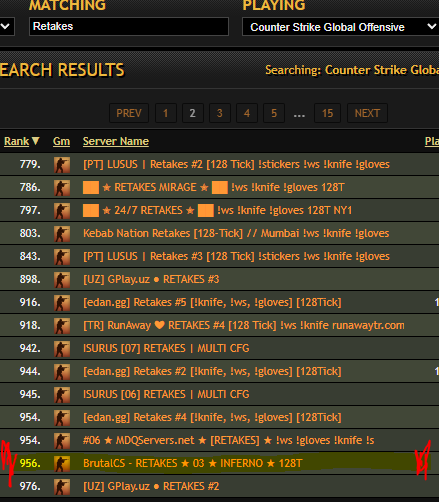Image resolution: width=439 pixels, height=502 pixels.
Task: Open ISURUS [07] RETAKES MULTI CFG link
Action: click(x=166, y=348)
